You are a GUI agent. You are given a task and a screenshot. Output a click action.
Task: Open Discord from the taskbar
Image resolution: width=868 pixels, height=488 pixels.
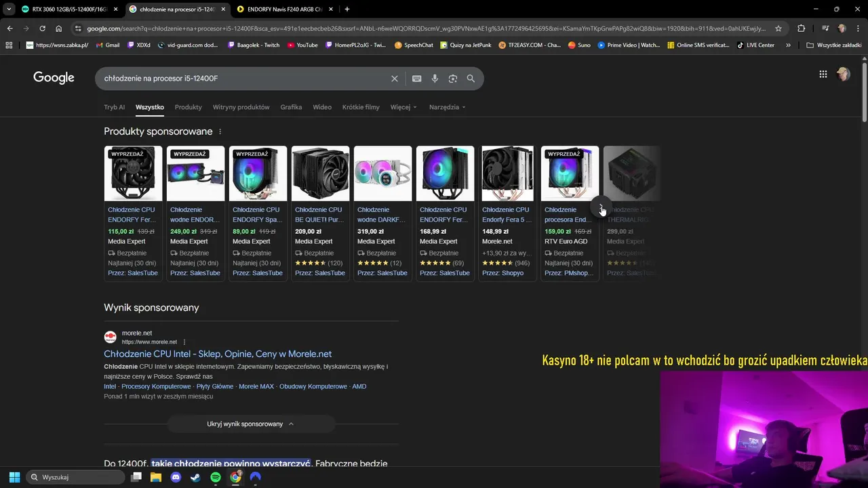coord(176,477)
